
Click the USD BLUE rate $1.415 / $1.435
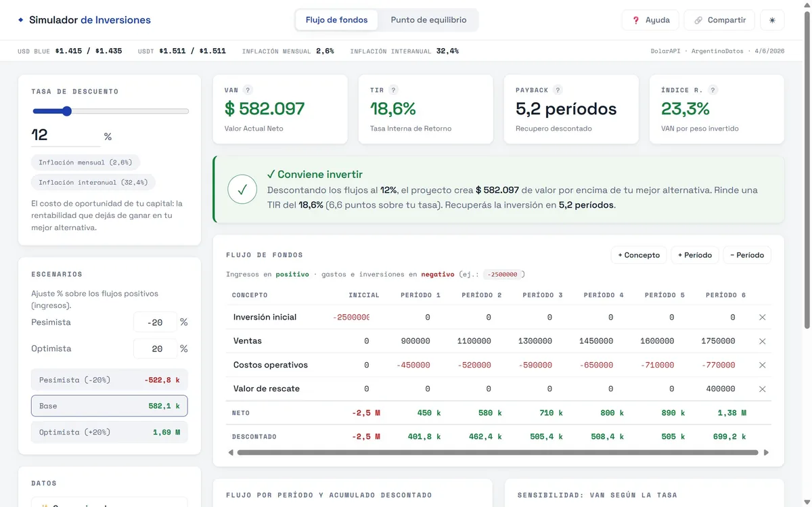coord(89,51)
